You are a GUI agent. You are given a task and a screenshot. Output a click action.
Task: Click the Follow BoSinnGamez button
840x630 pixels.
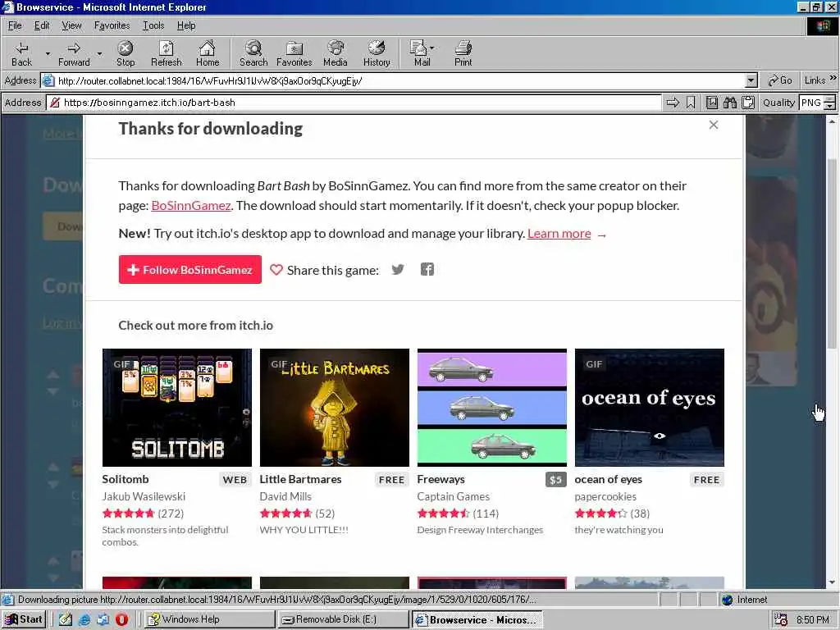190,269
